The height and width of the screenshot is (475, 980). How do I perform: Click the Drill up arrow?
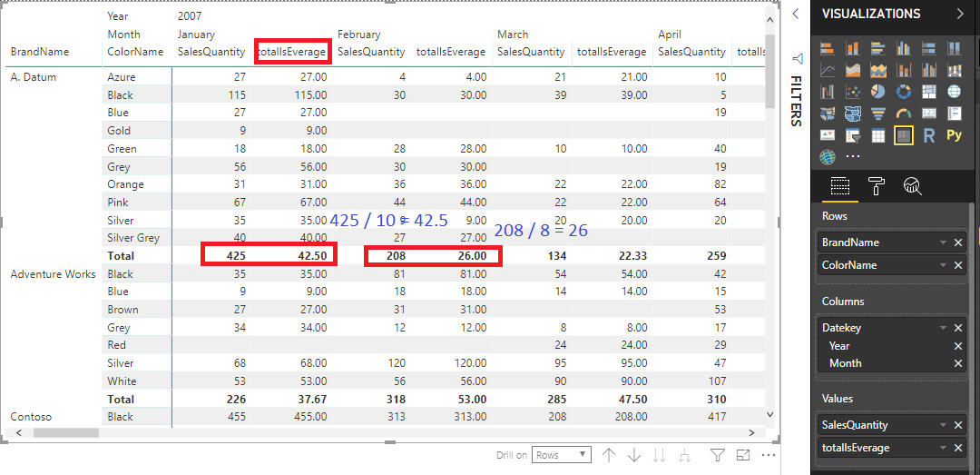(x=609, y=455)
